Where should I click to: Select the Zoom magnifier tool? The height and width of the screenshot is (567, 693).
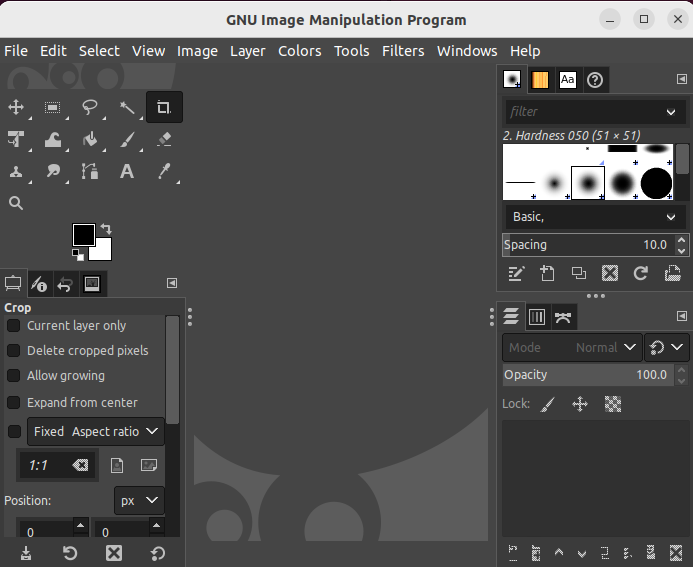16,203
